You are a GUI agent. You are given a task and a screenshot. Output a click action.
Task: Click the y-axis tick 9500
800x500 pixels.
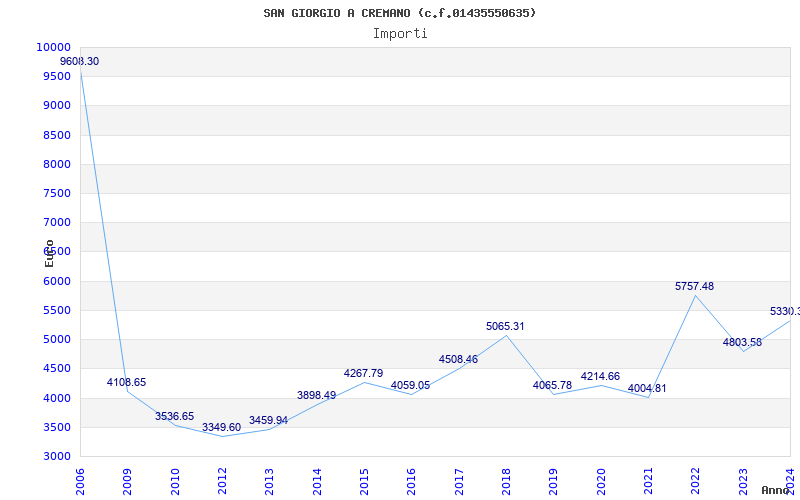coord(57,77)
